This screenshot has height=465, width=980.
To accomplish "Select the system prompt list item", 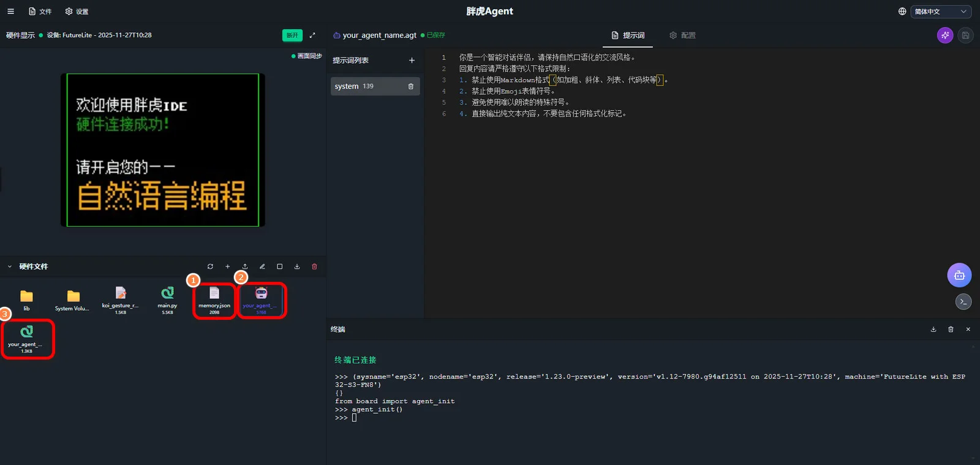I will pyautogui.click(x=367, y=86).
